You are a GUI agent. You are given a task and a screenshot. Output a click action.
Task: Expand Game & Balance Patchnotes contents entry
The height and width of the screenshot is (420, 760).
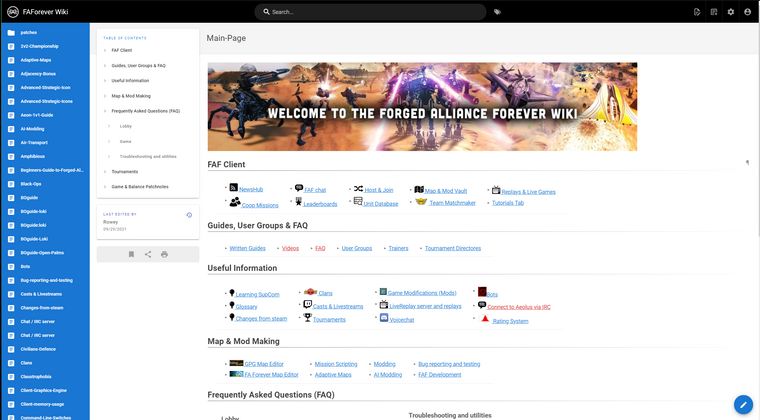point(105,187)
